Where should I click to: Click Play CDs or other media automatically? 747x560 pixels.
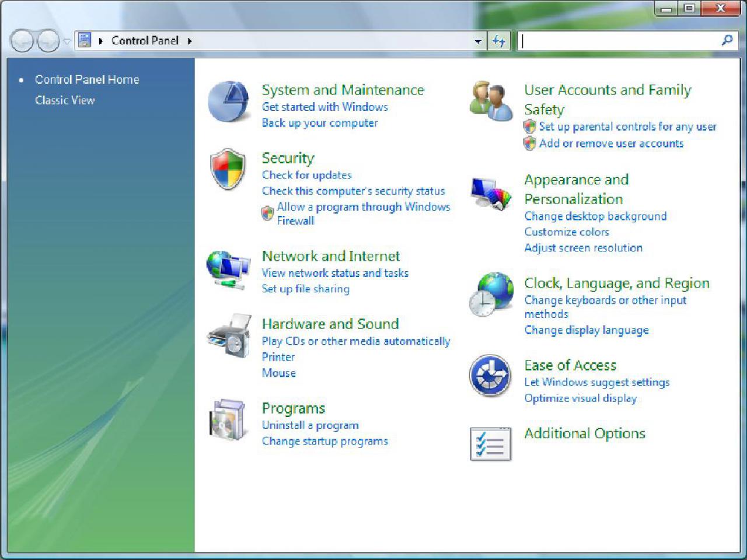(x=356, y=341)
